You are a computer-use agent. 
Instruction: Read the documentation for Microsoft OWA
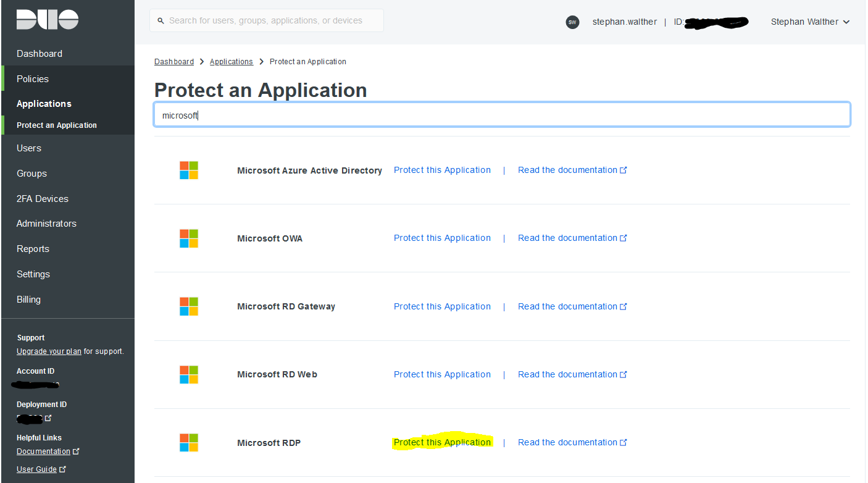tap(567, 238)
